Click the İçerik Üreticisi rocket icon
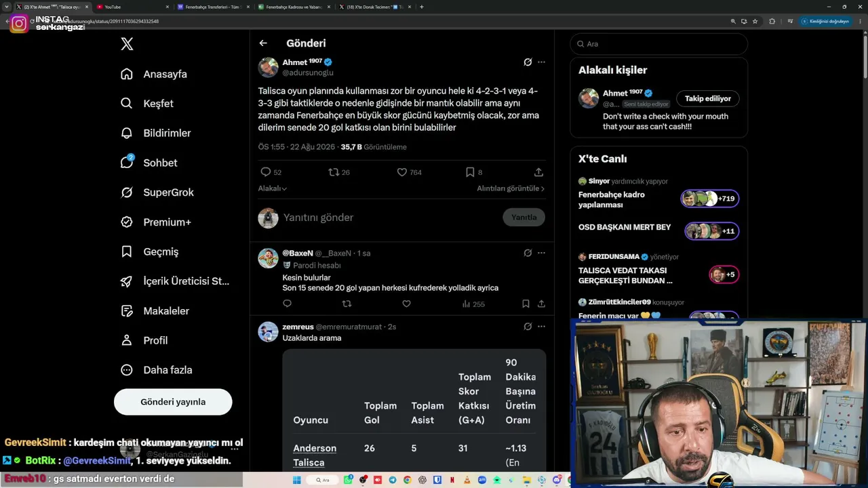The image size is (868, 488). (x=127, y=281)
